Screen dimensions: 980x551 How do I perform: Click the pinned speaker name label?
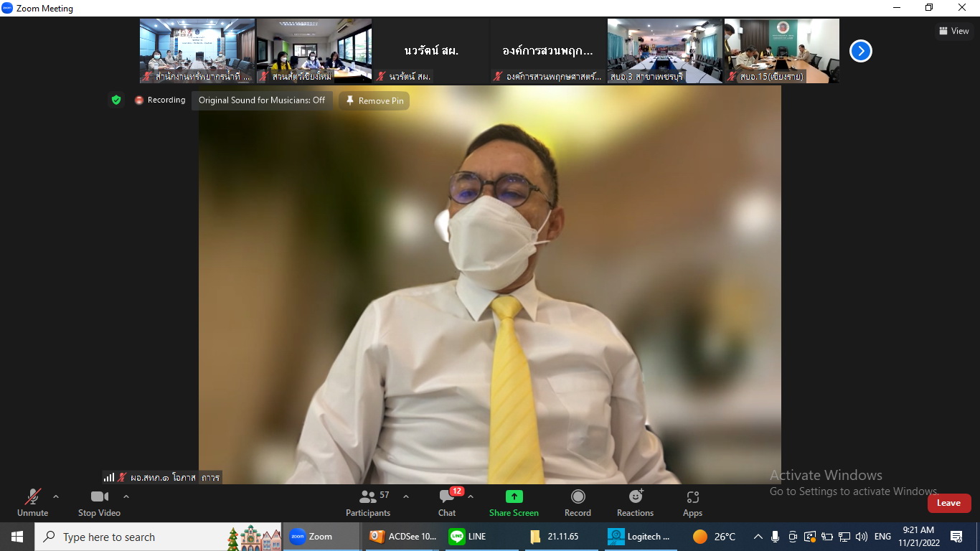tap(162, 477)
